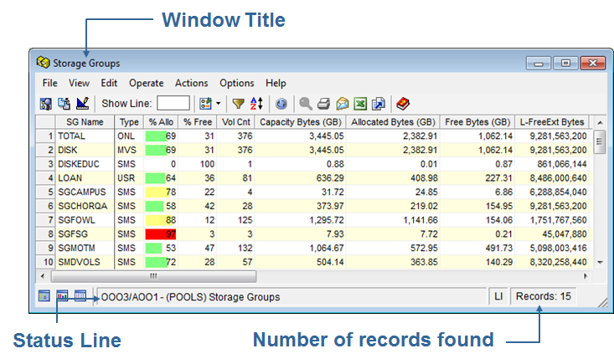The height and width of the screenshot is (364, 614).
Task: Click the chart view icon in status bar
Action: click(63, 296)
